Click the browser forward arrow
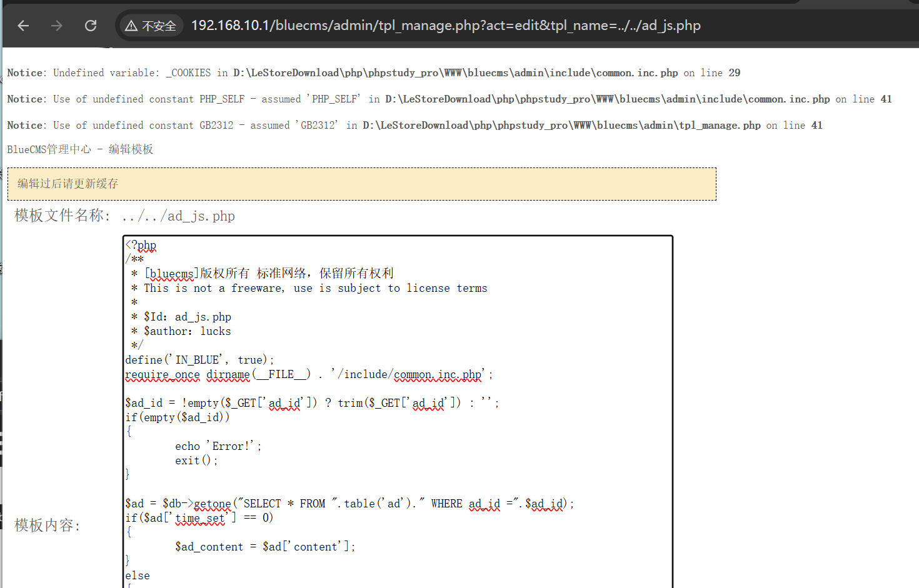The height and width of the screenshot is (588, 919). coord(57,26)
